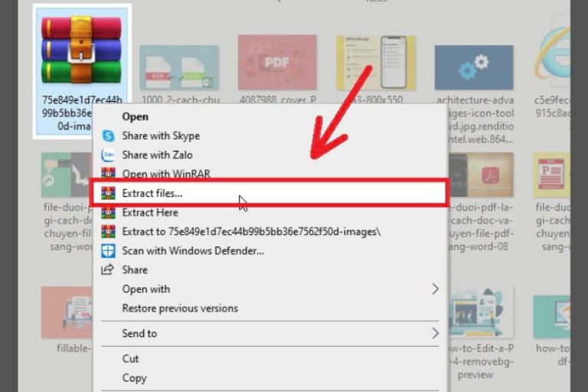Screen dimensions: 588x392
Task: Select the PowerPoint-icon file-du thumbnail
Action: [x=551, y=175]
